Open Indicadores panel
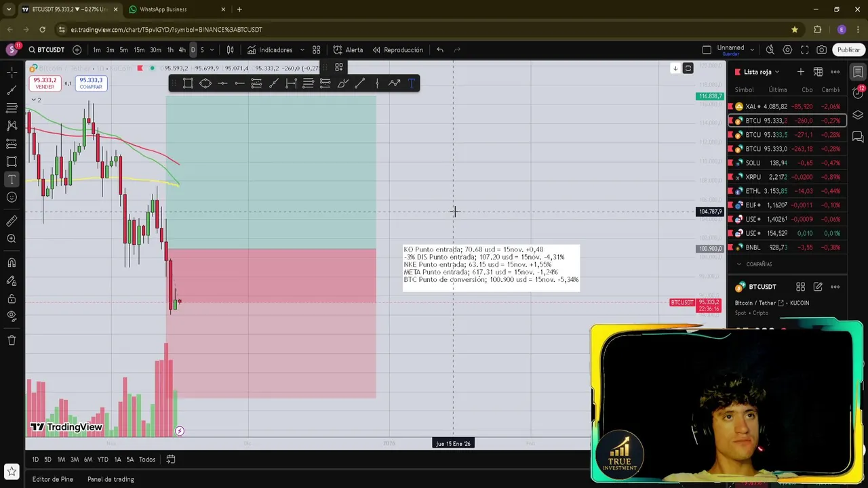 (269, 49)
